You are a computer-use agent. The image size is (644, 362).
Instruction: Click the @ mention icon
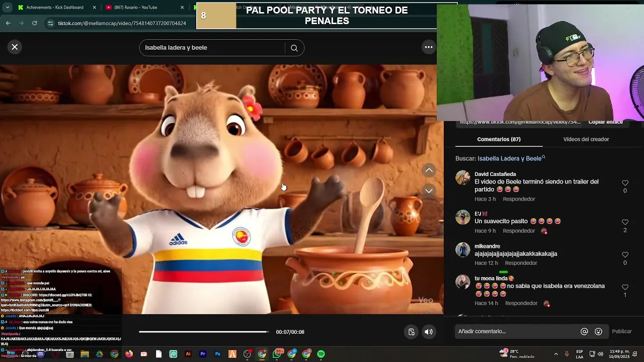(x=584, y=331)
